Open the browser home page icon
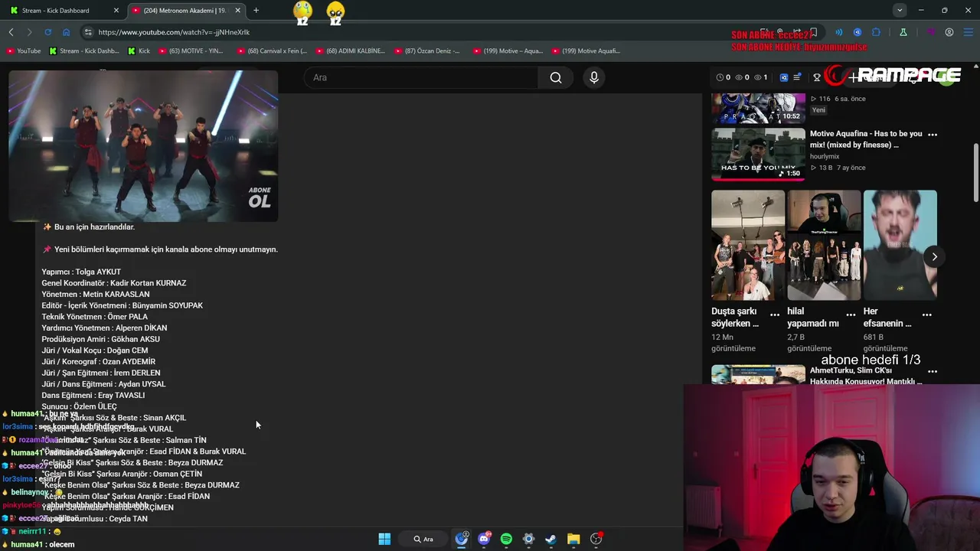 point(66,32)
